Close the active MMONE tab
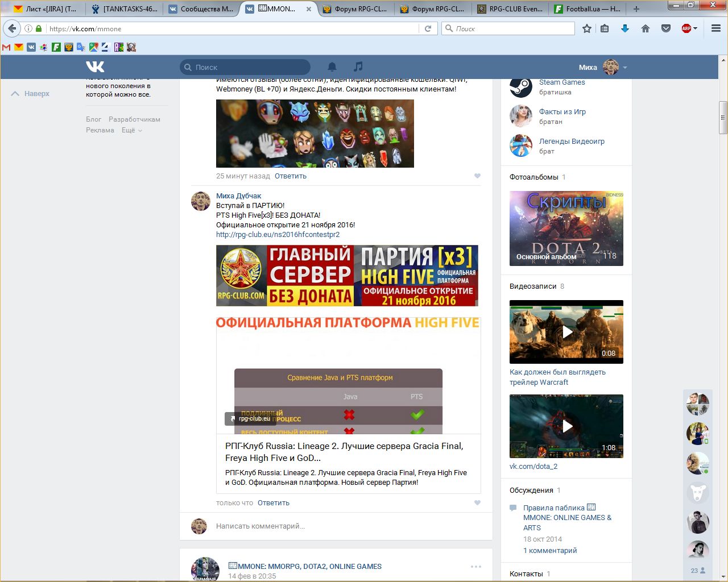The width and height of the screenshot is (728, 582). pos(309,9)
